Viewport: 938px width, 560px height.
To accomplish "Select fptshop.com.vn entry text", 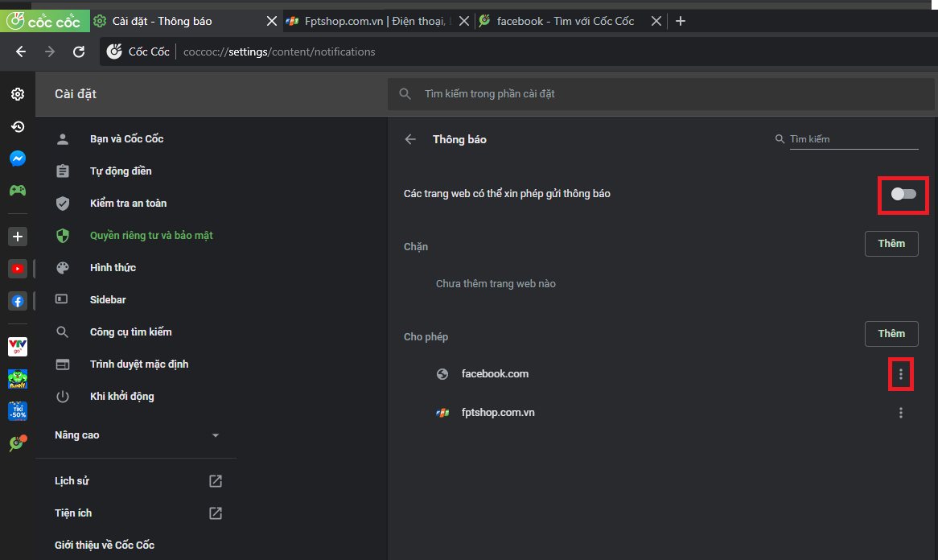I will coord(498,413).
